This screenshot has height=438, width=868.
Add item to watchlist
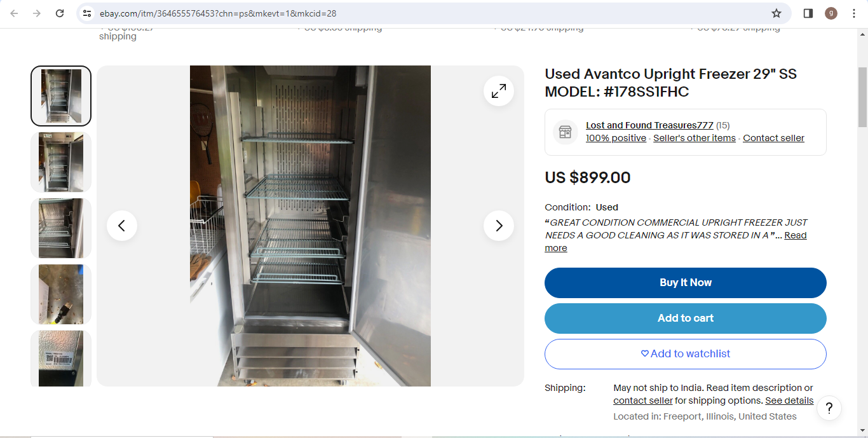(x=686, y=354)
